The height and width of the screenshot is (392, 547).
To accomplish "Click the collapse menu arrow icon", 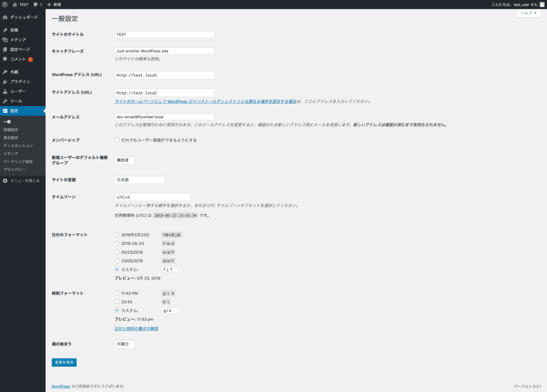I will (x=5, y=181).
